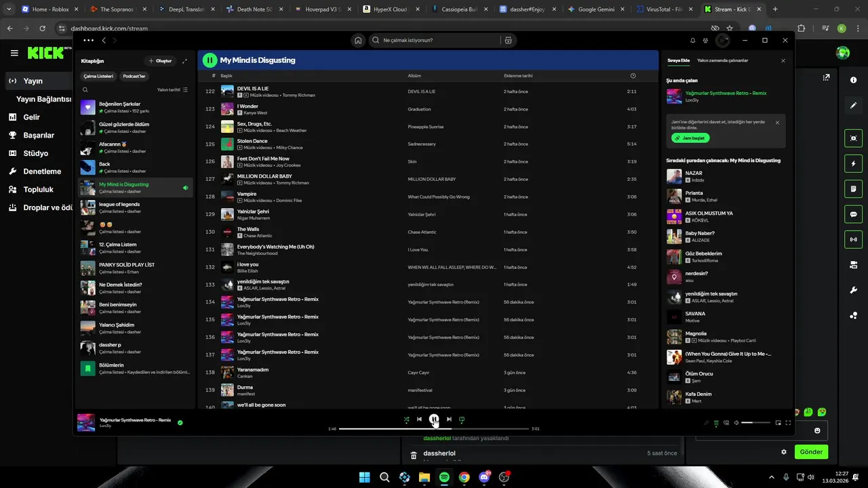868x488 pixels.
Task: Switch to Yakın zamanda çalınanlar tab
Action: coord(722,60)
